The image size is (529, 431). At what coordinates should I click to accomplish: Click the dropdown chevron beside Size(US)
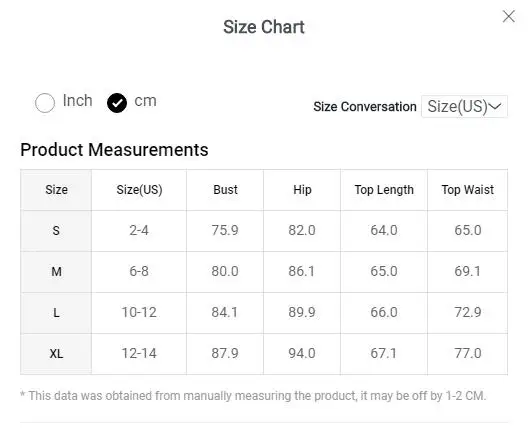point(495,107)
